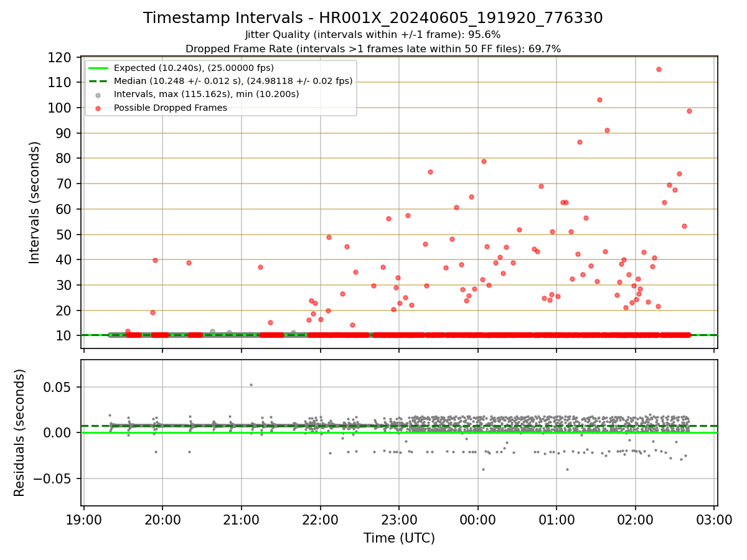Click the '00:00' x-axis tick label
This screenshot has height=560, width=747.
point(478,520)
